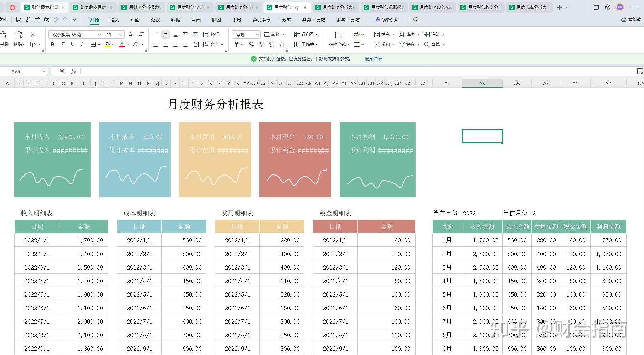
Task: Click the new tab plus button
Action: click(x=560, y=7)
